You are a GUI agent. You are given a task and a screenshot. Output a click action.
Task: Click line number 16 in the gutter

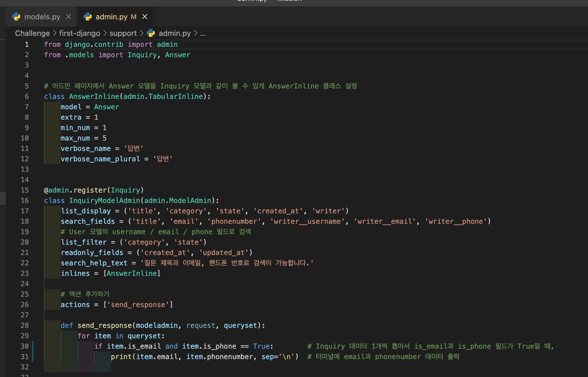[x=25, y=201]
